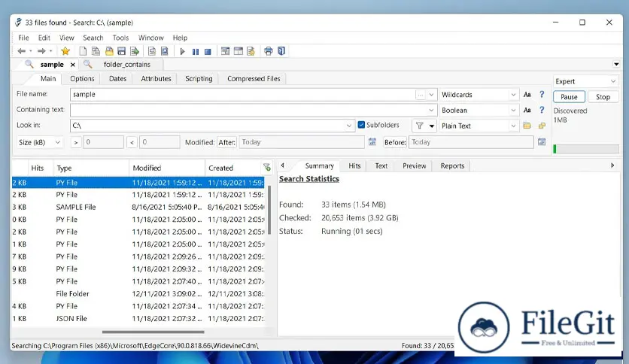Toggle the Aa case icon for File name
This screenshot has height=364, width=629.
(x=527, y=95)
